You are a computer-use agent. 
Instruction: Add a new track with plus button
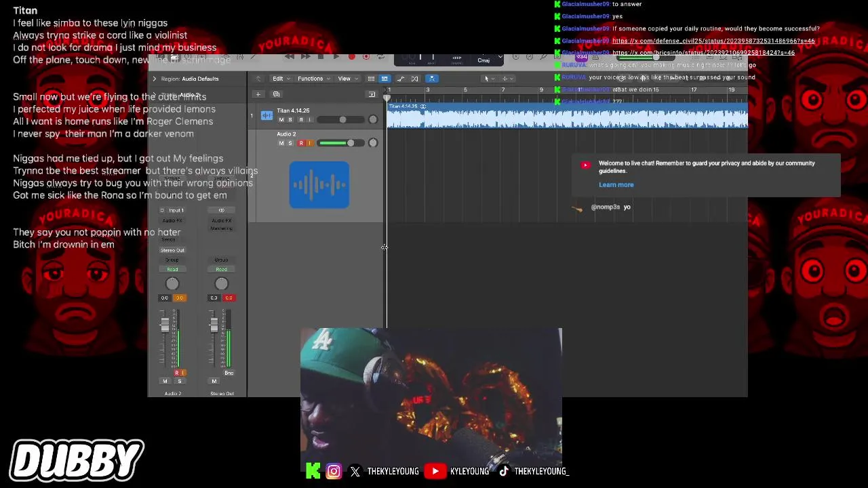tap(258, 94)
